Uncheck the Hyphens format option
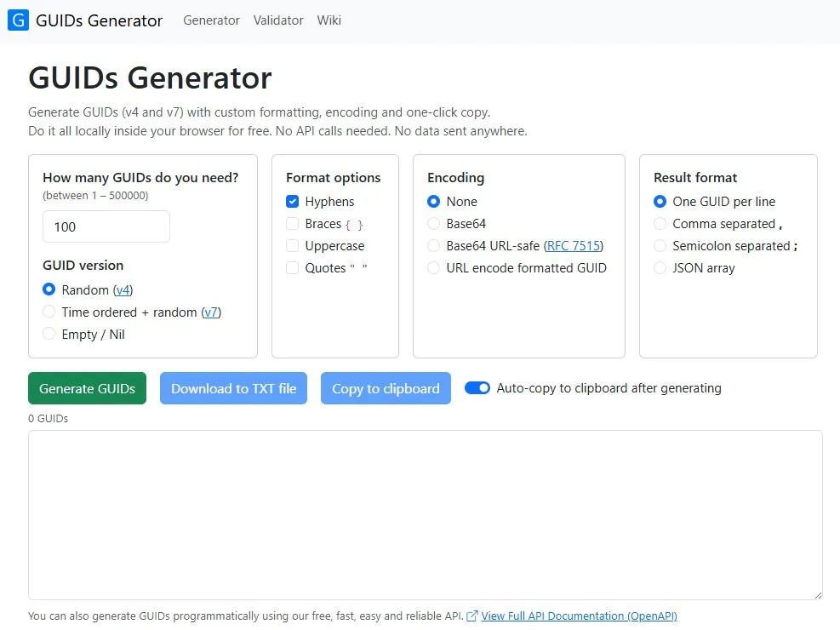This screenshot has width=840, height=630. [x=292, y=201]
